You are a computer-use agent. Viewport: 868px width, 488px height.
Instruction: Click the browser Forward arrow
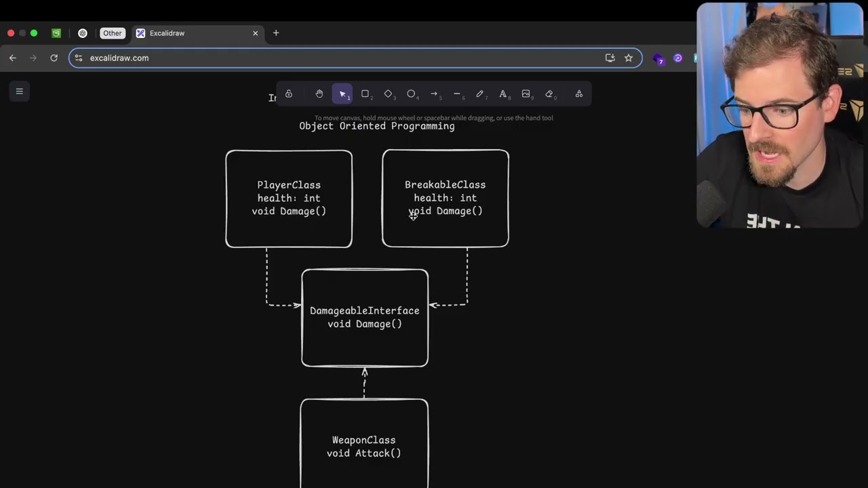coord(33,58)
